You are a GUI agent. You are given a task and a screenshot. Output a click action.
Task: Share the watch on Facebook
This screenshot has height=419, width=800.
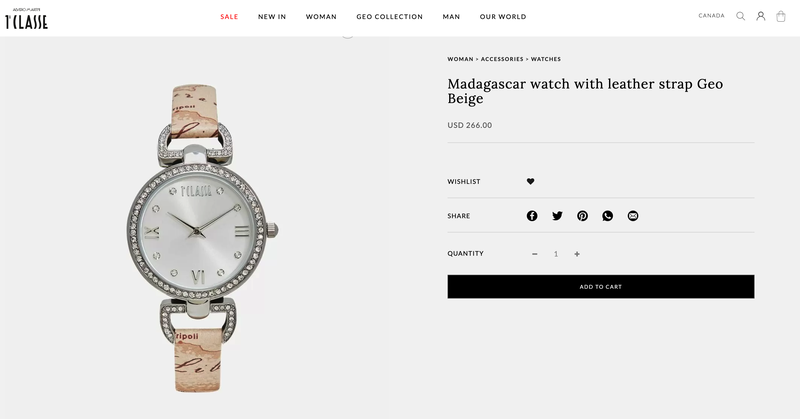(532, 216)
